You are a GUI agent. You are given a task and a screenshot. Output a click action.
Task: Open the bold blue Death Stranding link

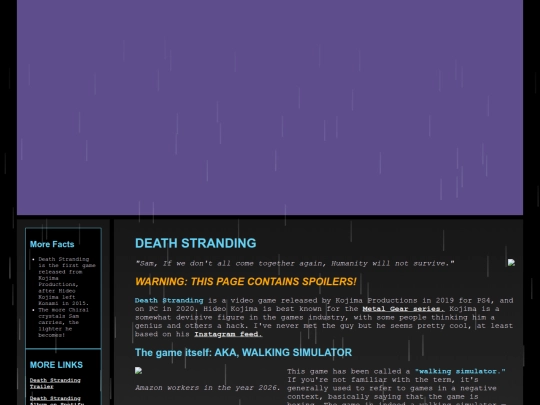click(169, 300)
